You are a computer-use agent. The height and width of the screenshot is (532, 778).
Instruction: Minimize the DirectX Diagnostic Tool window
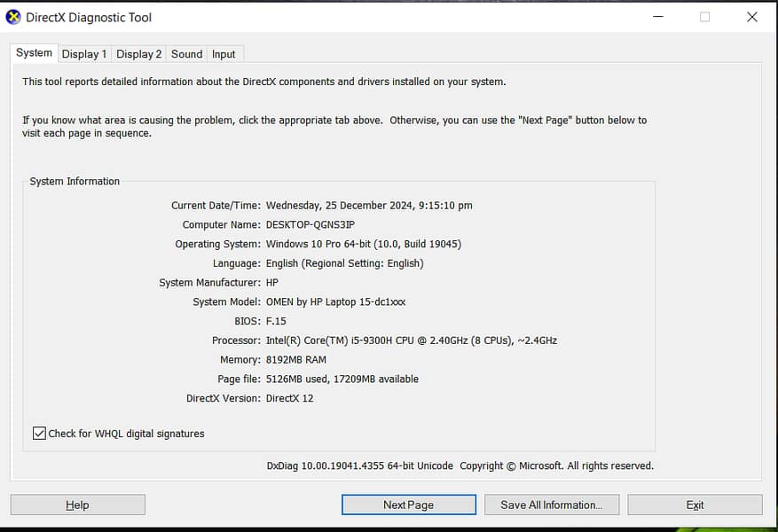click(657, 17)
